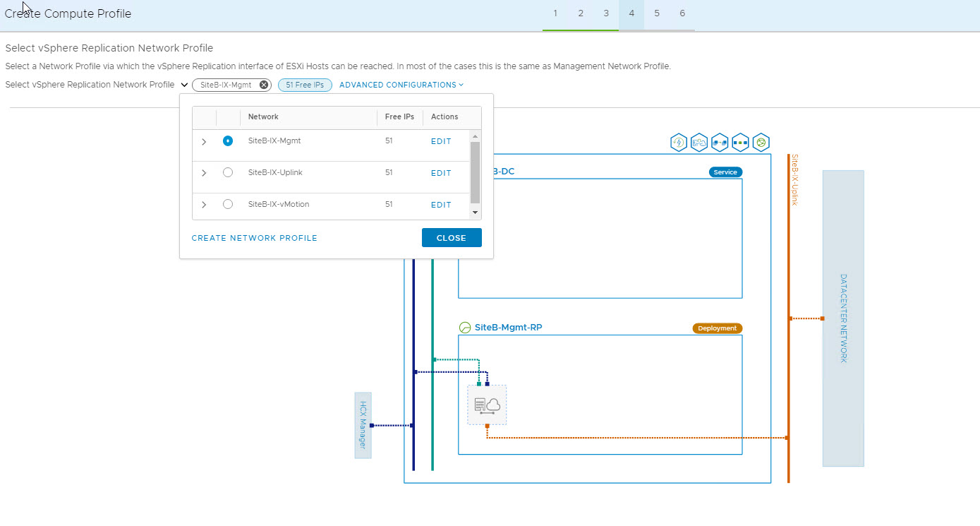Remove the SiteB-IX-Mgmt selection with the X icon

(x=264, y=85)
